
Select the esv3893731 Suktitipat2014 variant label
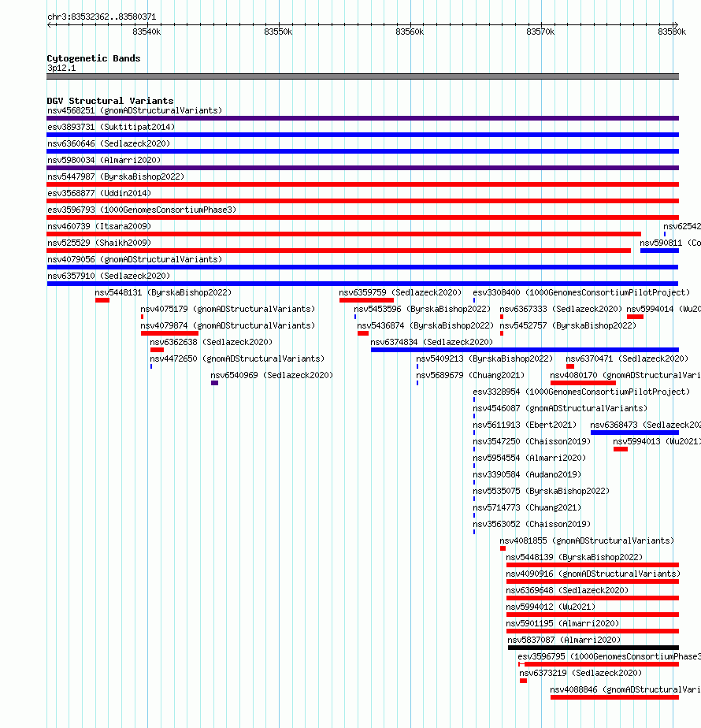(x=111, y=127)
